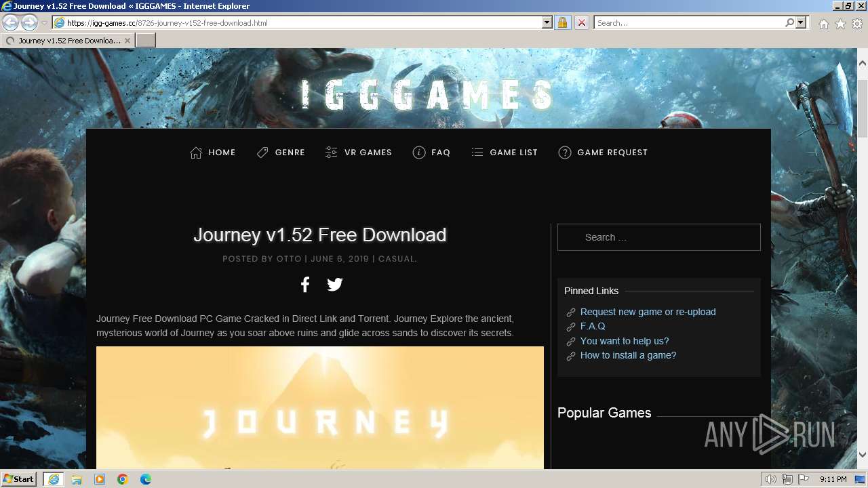Open How to install a game? link
This screenshot has width=868, height=488.
click(x=628, y=355)
